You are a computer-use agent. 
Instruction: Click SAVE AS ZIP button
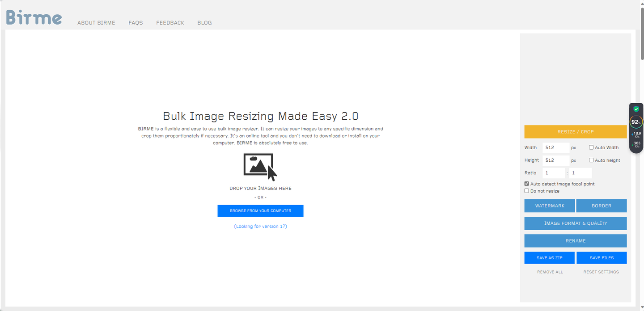[x=550, y=258]
